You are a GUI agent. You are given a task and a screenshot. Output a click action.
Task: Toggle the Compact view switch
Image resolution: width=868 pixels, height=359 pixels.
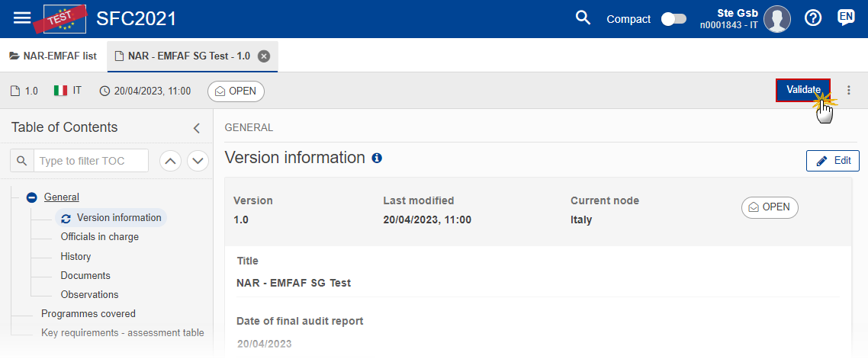click(x=674, y=19)
